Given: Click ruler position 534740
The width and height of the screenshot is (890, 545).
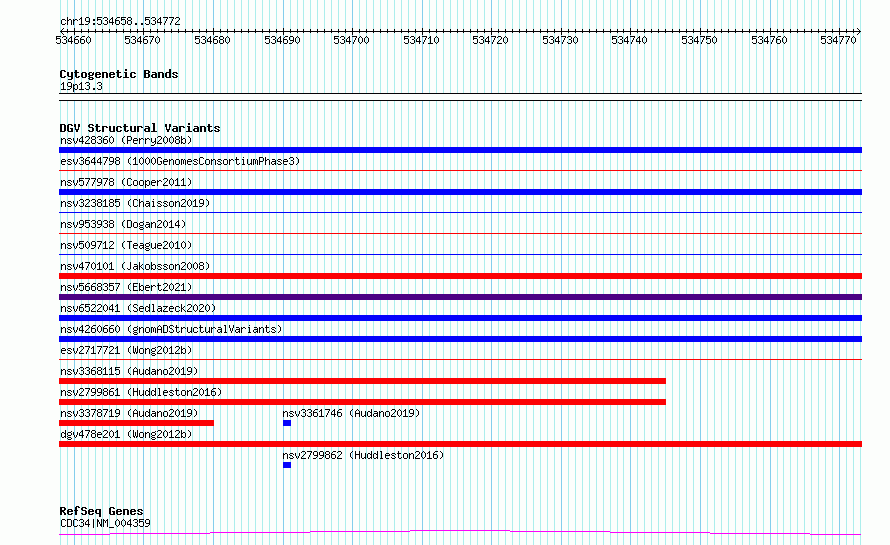Looking at the screenshot, I should click(629, 40).
